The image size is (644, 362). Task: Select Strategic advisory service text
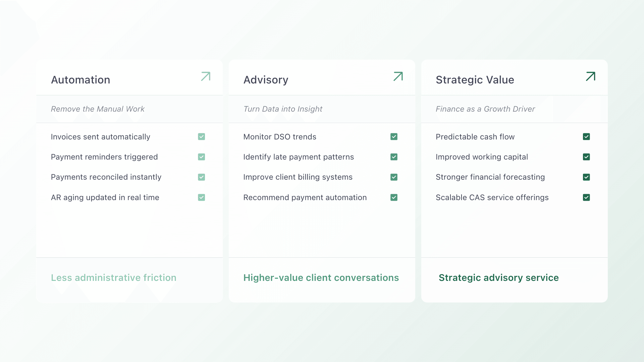[498, 278]
